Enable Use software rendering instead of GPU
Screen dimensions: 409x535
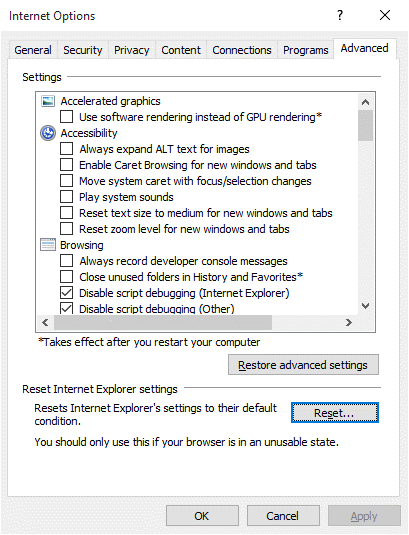point(66,117)
